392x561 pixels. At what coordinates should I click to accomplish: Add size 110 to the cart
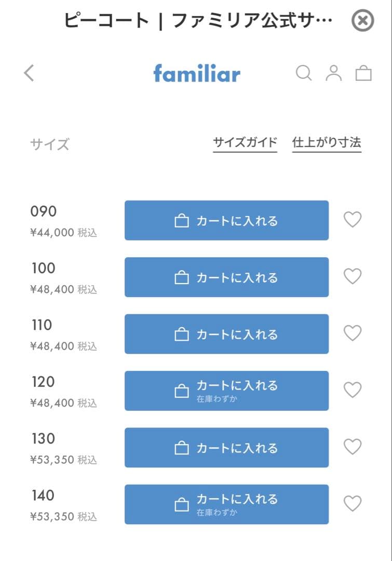point(226,334)
